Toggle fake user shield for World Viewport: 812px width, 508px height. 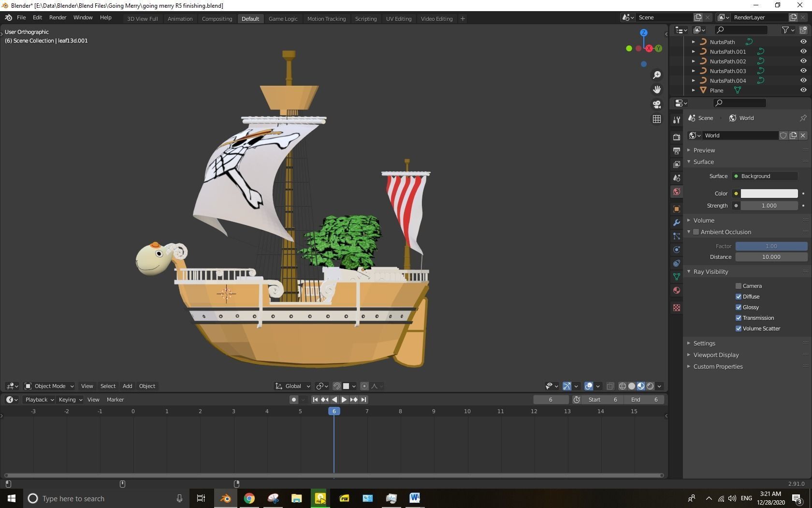click(x=783, y=135)
